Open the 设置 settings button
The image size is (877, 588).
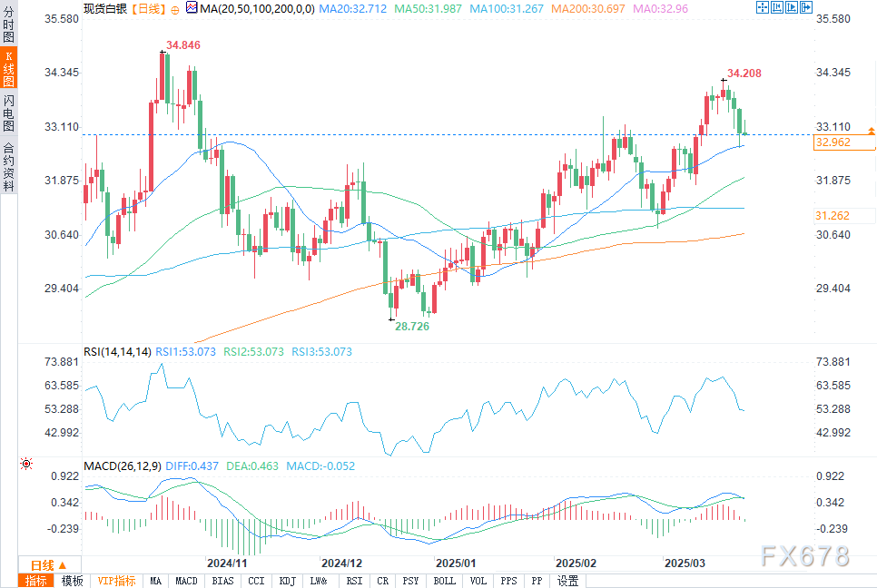click(567, 581)
